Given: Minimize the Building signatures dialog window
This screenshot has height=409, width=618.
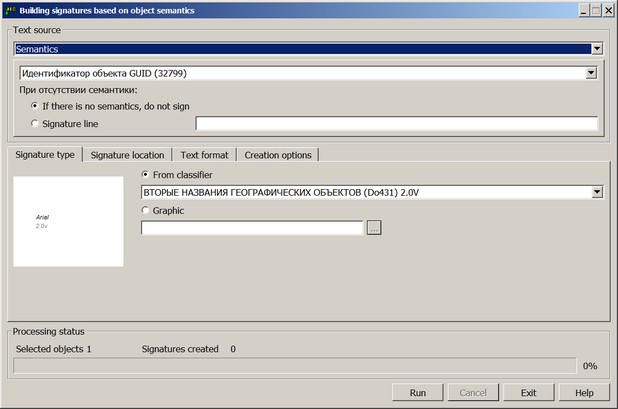Looking at the screenshot, I should 581,10.
